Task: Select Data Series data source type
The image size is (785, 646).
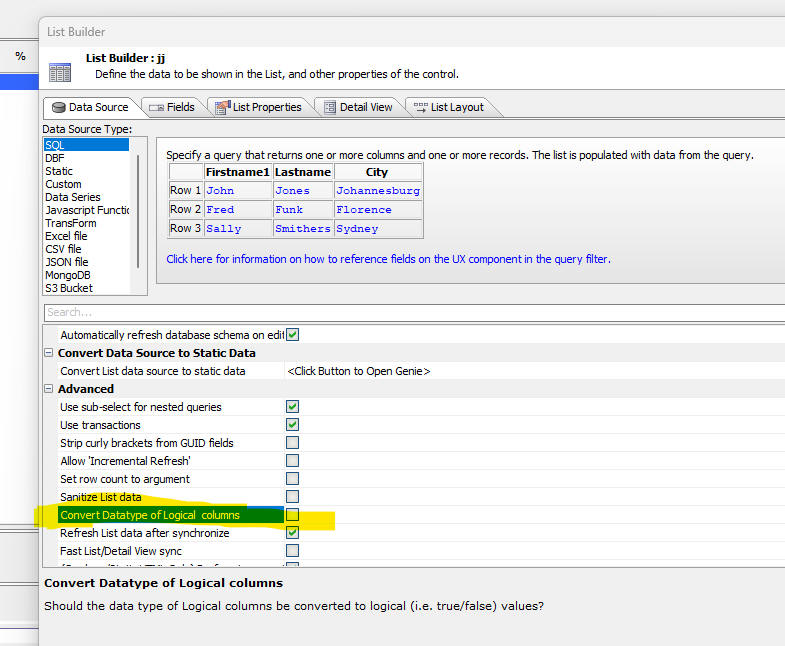Action: (86, 197)
